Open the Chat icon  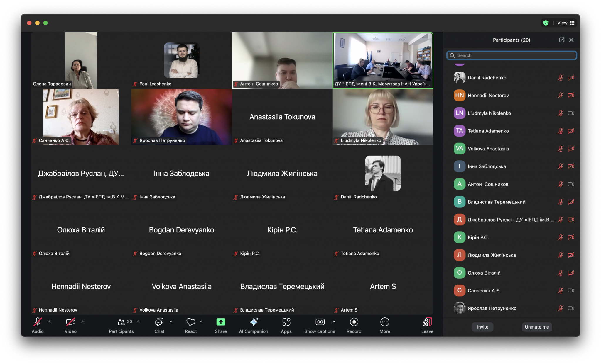click(159, 322)
